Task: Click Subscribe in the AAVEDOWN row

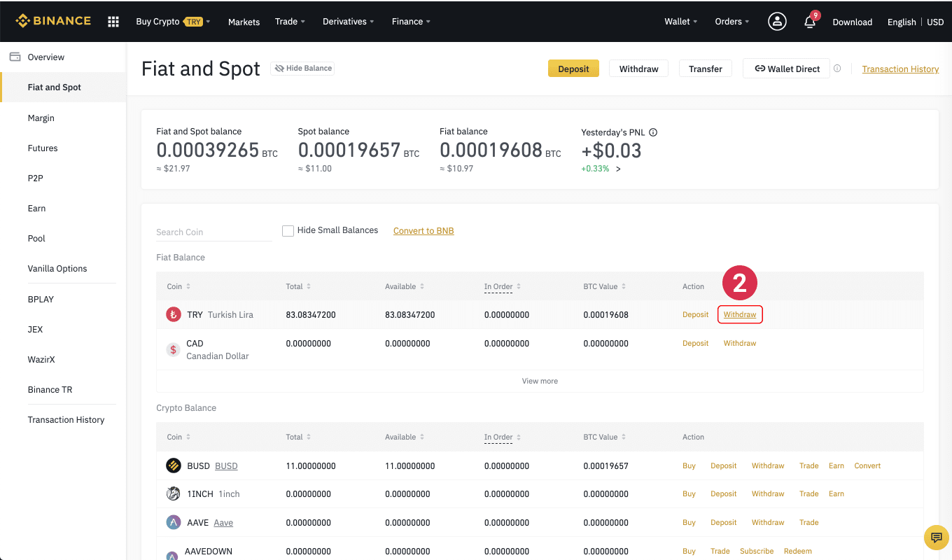Action: pyautogui.click(x=757, y=551)
